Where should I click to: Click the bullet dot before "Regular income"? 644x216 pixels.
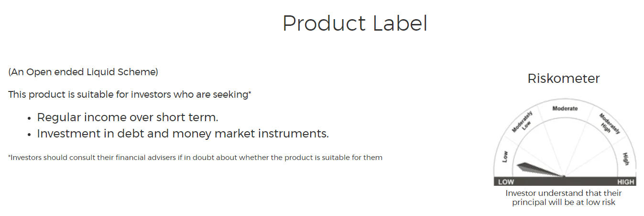pos(30,118)
